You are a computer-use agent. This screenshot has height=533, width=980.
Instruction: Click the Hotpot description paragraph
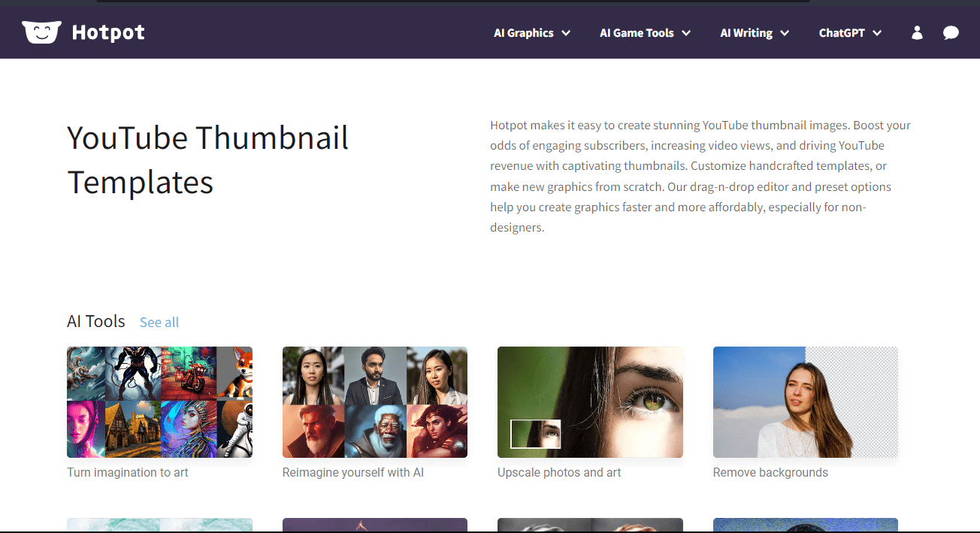click(x=700, y=176)
